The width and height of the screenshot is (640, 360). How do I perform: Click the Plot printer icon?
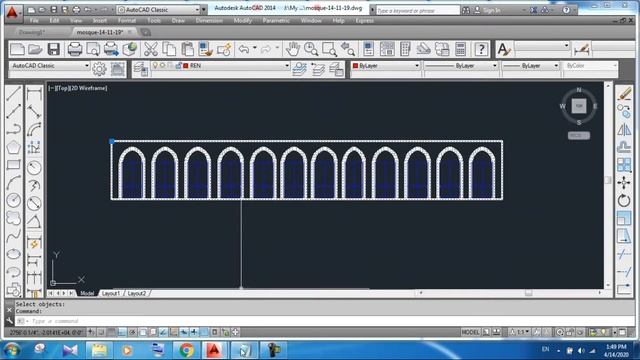tap(75, 49)
